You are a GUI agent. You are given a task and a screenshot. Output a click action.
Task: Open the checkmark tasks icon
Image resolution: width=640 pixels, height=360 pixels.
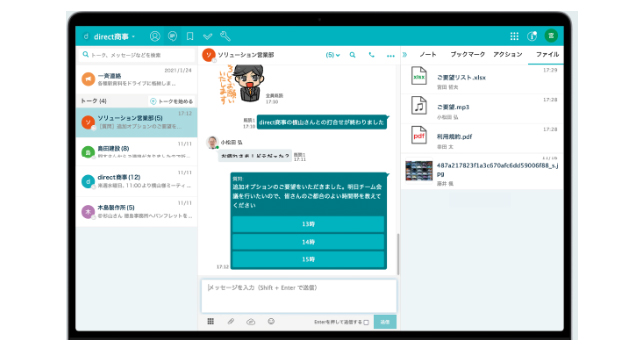[207, 36]
